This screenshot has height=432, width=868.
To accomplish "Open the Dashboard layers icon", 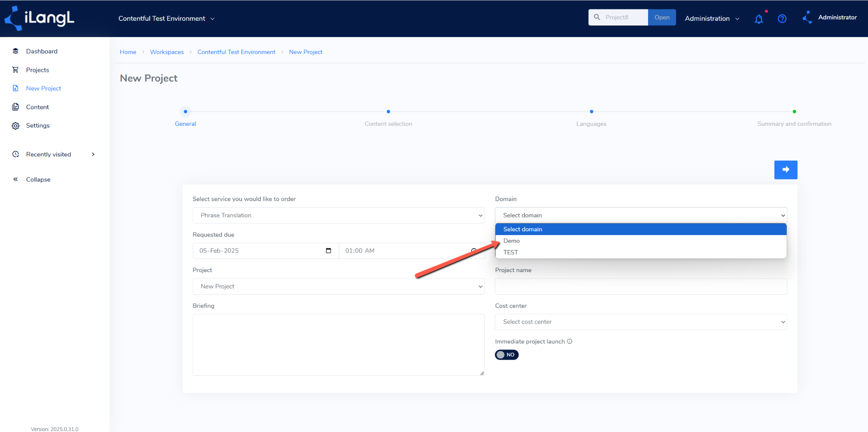I will click(x=16, y=51).
